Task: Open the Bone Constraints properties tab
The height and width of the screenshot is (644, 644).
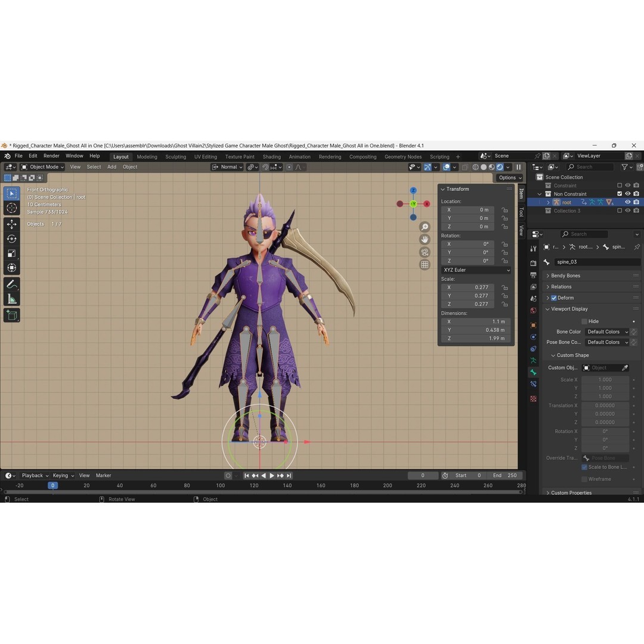Action: point(533,384)
